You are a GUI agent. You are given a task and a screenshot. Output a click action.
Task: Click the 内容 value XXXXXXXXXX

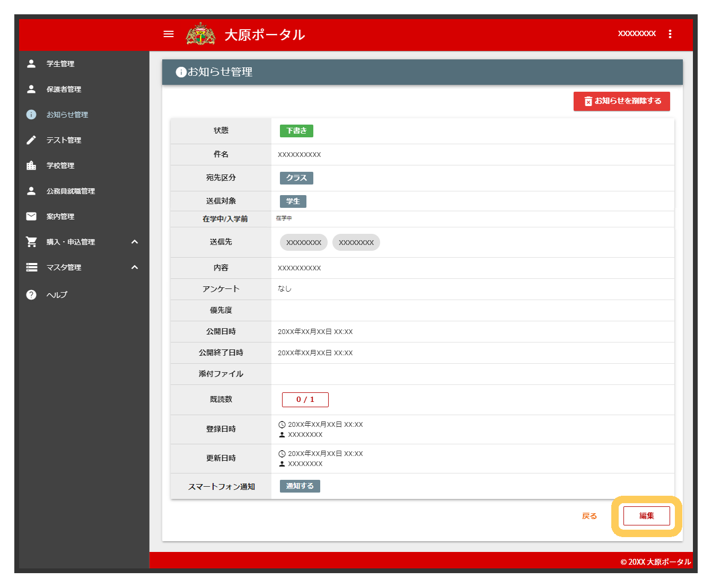[x=300, y=268]
